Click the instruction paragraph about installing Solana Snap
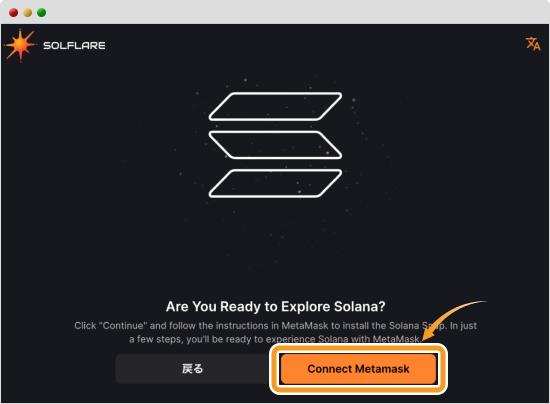The image size is (550, 404). pos(275,332)
